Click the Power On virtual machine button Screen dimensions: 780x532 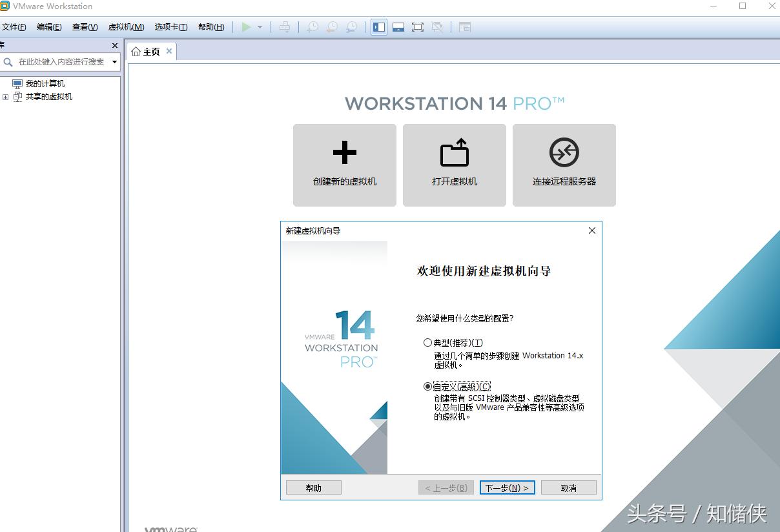pyautogui.click(x=247, y=27)
